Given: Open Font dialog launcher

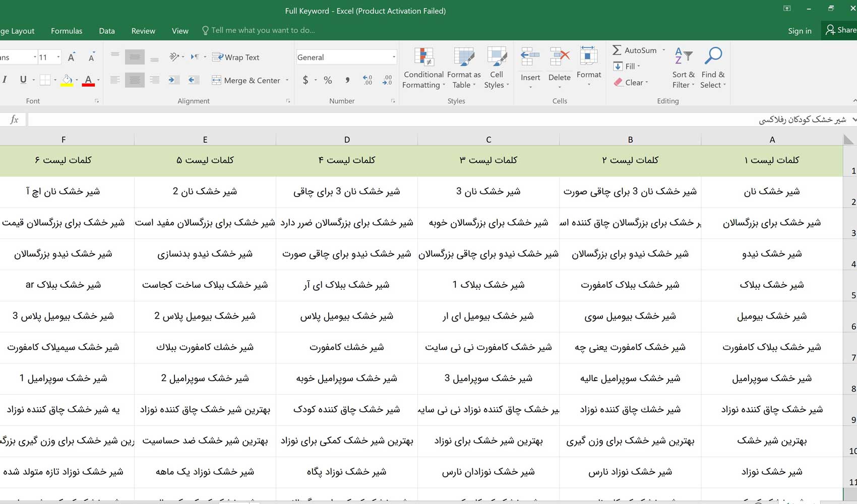Looking at the screenshot, I should (97, 101).
